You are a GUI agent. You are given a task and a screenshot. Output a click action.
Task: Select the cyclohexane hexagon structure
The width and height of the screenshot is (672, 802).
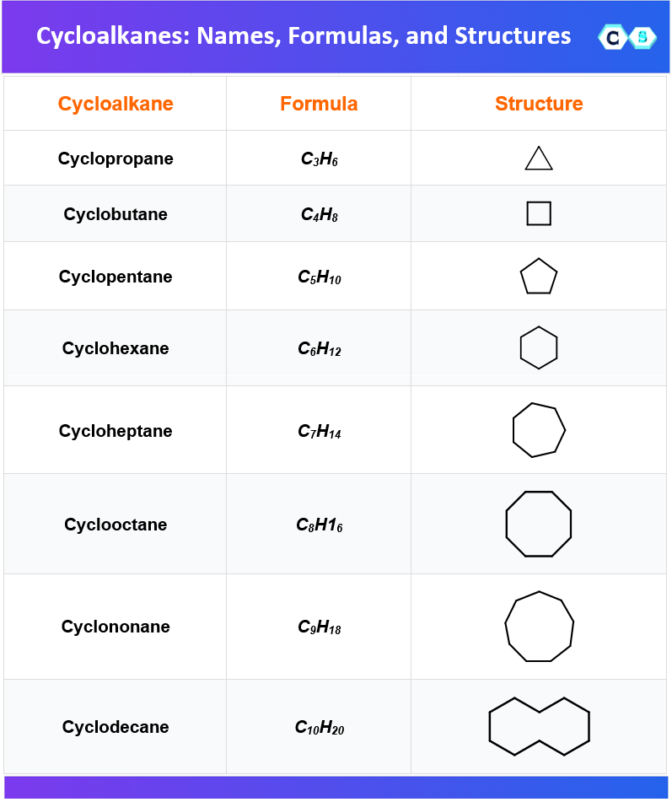539,347
